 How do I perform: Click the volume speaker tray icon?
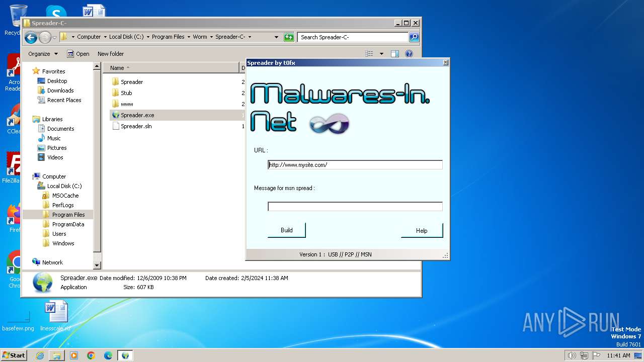pos(572,355)
